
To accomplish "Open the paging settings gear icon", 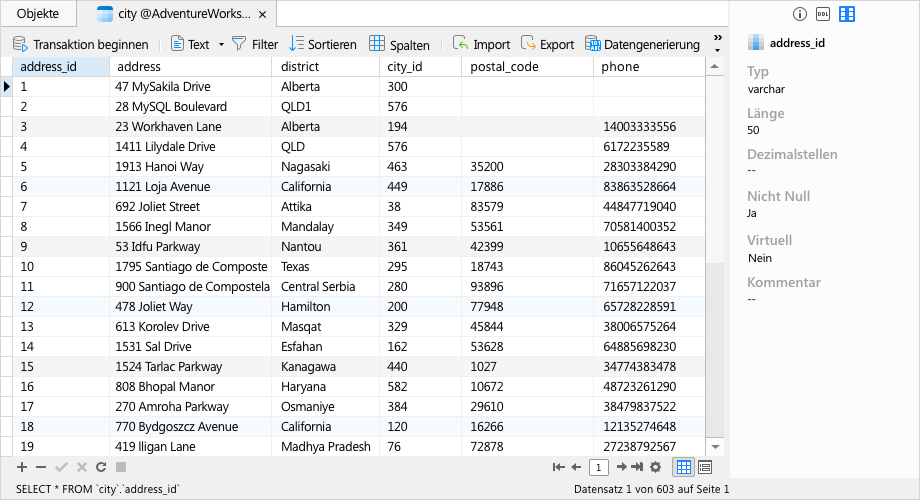I will click(655, 467).
